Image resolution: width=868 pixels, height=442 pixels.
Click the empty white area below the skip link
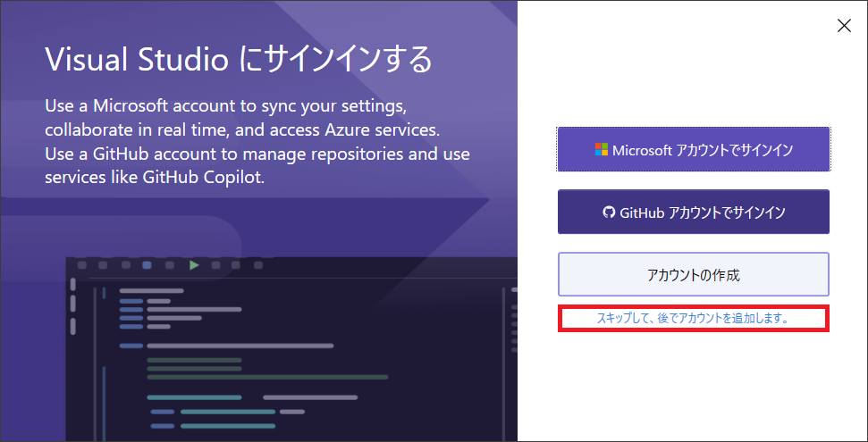(x=692, y=388)
